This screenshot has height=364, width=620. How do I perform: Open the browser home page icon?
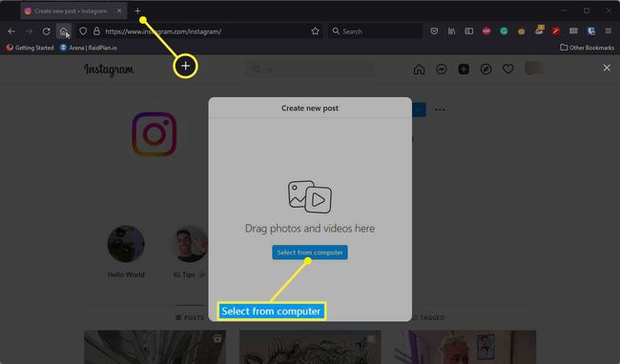(64, 31)
